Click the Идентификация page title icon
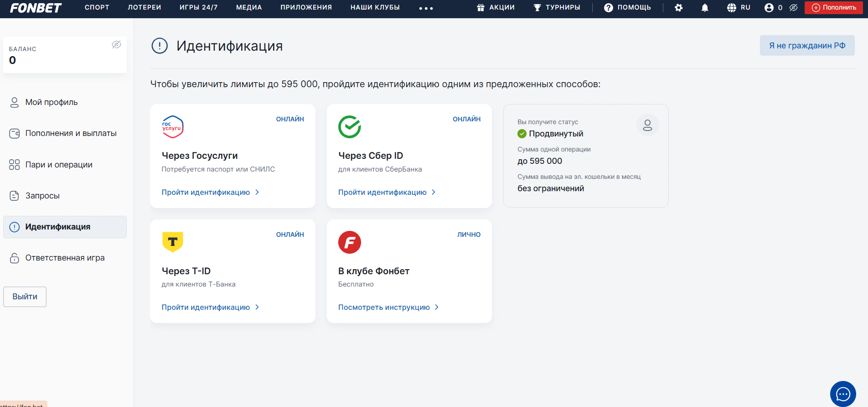This screenshot has height=407, width=868. (x=160, y=46)
